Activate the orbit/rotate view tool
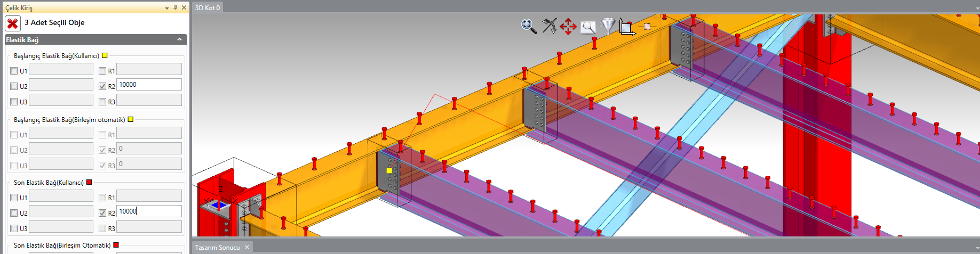The width and height of the screenshot is (980, 254). [x=549, y=26]
